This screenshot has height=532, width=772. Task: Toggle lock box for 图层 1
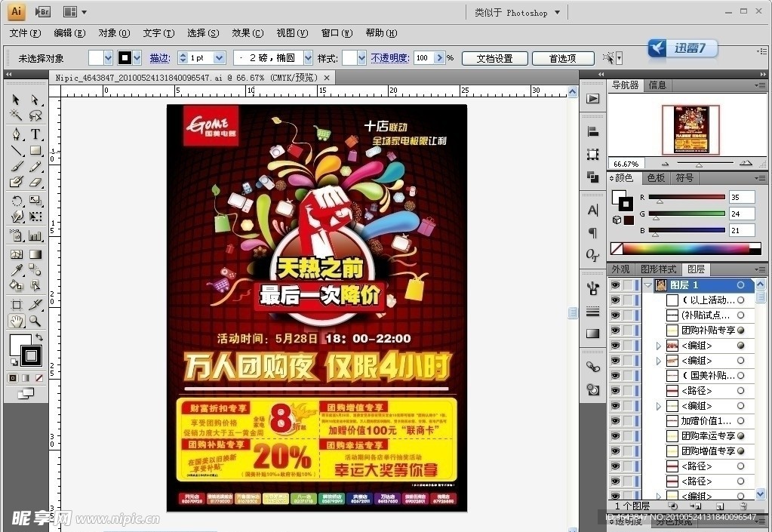[x=628, y=285]
